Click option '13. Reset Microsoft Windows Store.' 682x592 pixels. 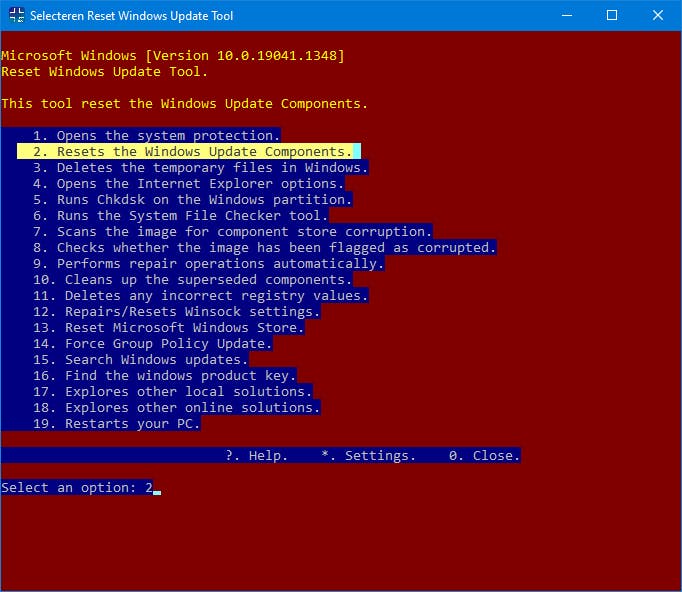click(x=168, y=328)
